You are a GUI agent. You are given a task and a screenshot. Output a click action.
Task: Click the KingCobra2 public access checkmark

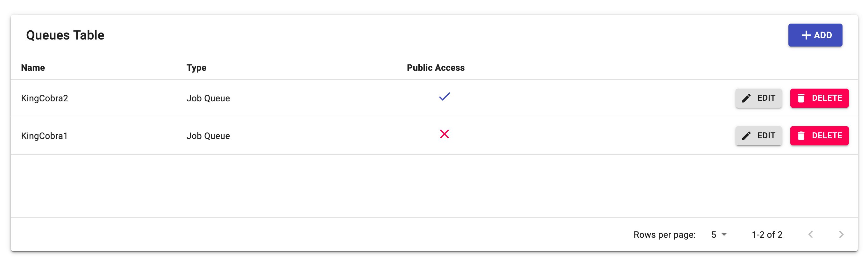pos(444,97)
